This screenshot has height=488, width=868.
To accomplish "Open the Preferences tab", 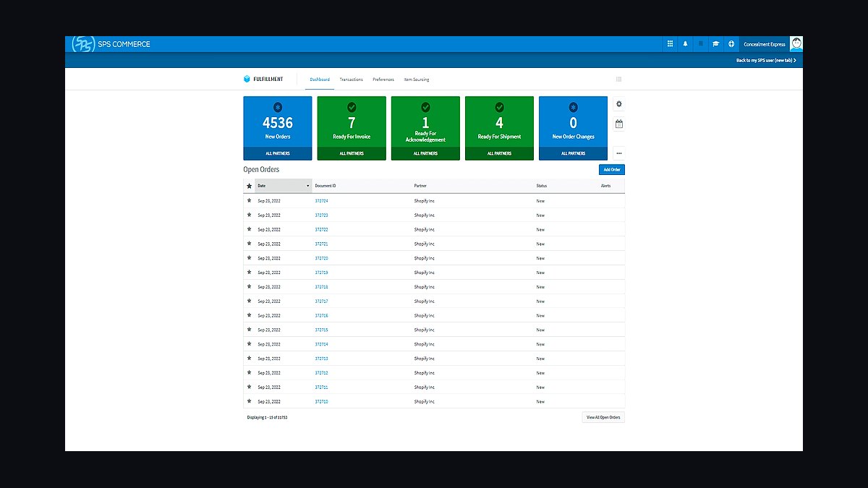I will (x=383, y=80).
